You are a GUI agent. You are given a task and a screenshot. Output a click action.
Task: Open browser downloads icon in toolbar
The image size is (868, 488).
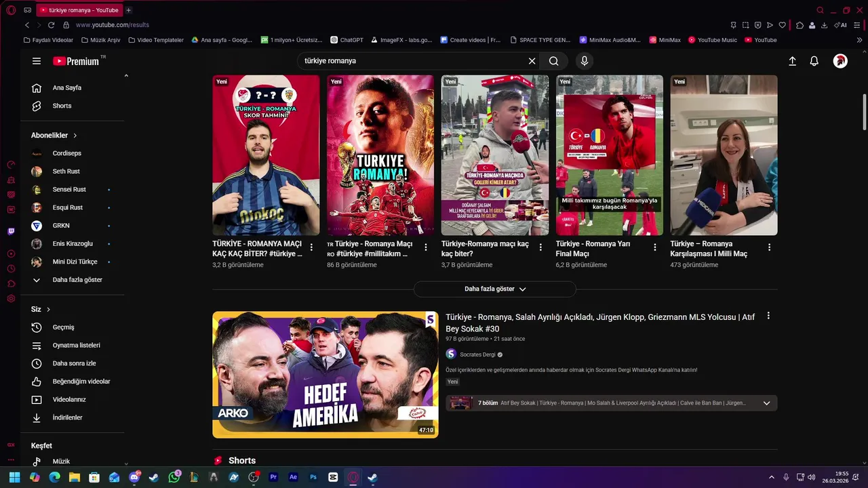[824, 25]
